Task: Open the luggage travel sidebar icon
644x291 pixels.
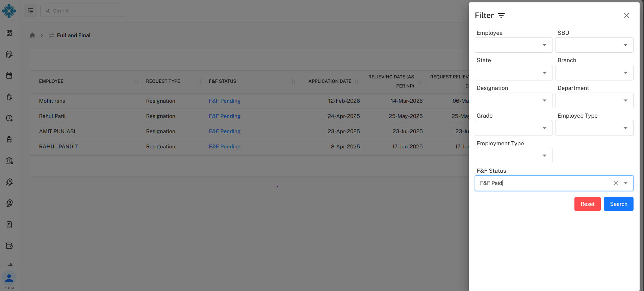Action: coord(9,139)
